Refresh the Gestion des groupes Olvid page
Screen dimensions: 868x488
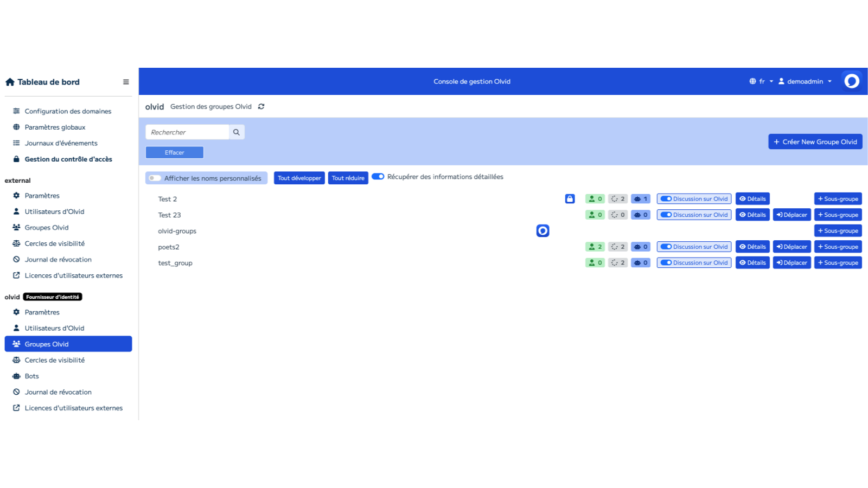[x=261, y=106]
